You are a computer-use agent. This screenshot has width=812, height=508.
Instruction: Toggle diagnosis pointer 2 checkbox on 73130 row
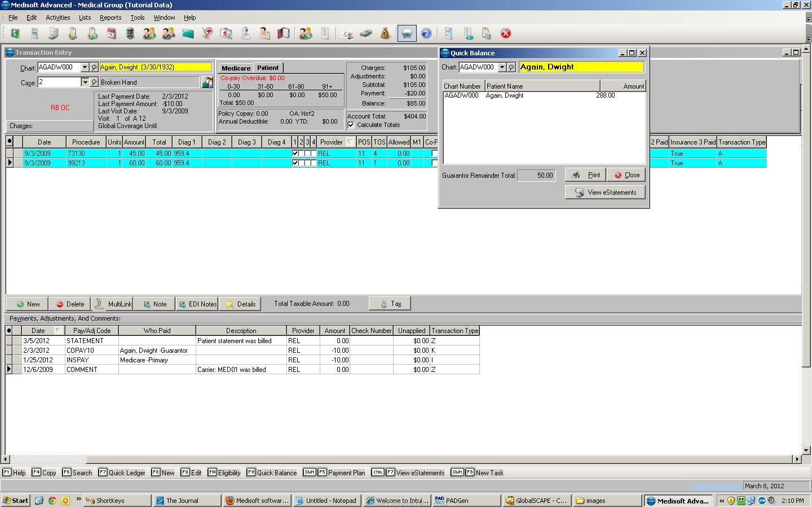coord(301,154)
